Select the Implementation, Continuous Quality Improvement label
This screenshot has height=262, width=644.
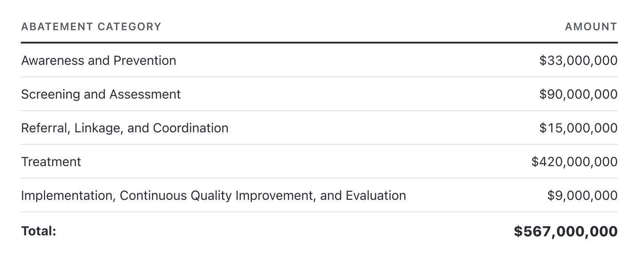[x=214, y=195]
